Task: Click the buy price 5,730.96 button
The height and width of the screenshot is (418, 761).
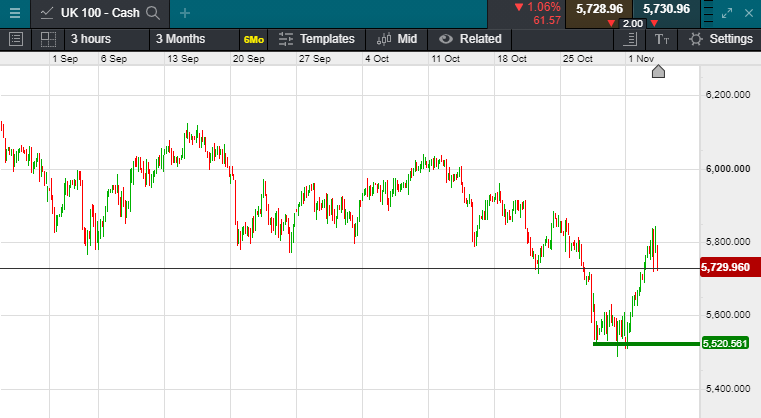Action: point(666,9)
